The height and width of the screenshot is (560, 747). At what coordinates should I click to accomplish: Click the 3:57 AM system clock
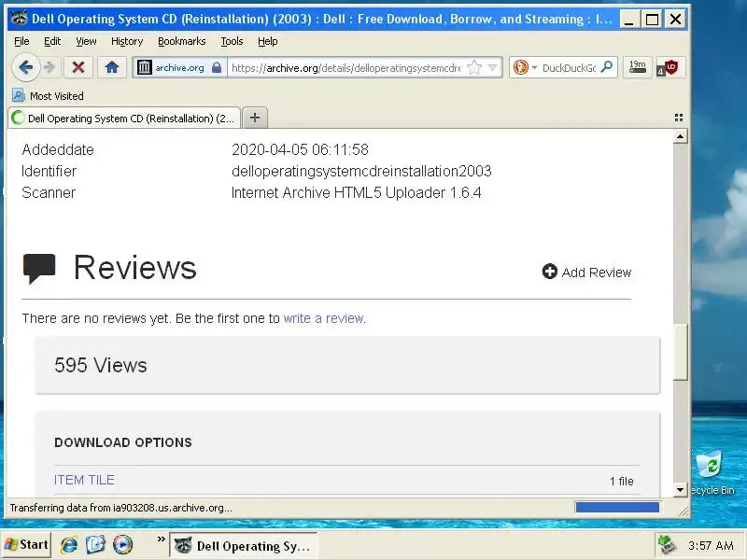pyautogui.click(x=711, y=546)
